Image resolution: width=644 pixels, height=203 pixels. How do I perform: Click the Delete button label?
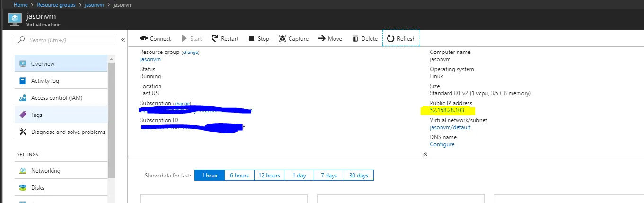click(370, 39)
